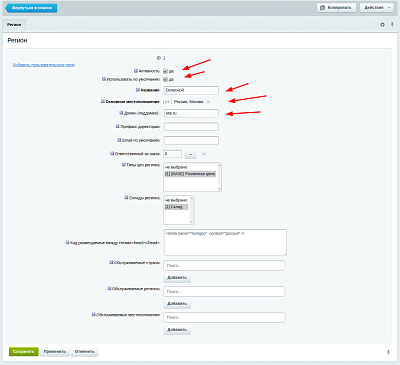Toggle the Активность checkbox

[165, 71]
